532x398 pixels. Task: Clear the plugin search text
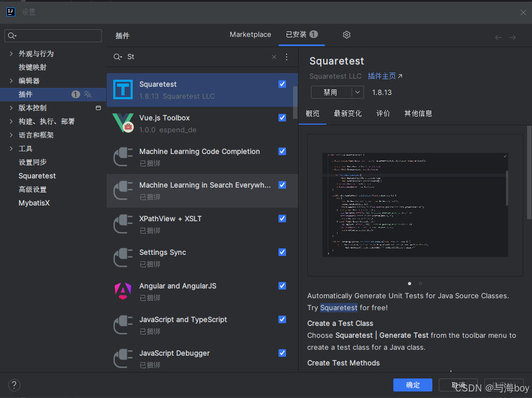(x=274, y=57)
